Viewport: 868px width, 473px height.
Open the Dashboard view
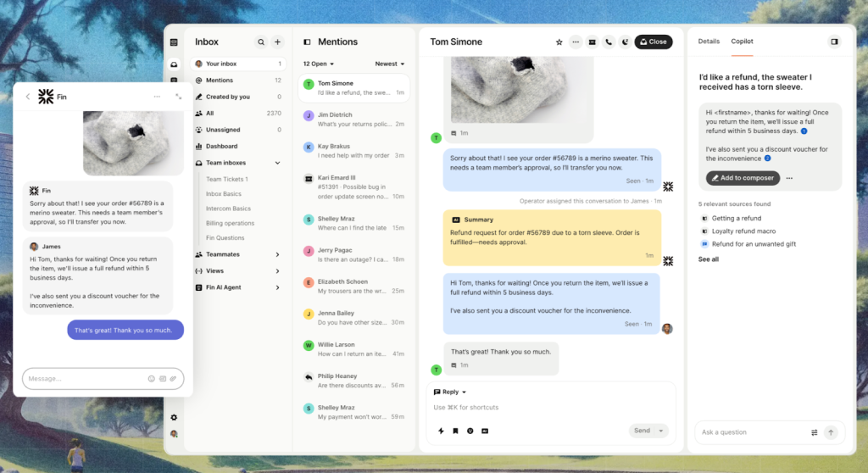coord(238,147)
